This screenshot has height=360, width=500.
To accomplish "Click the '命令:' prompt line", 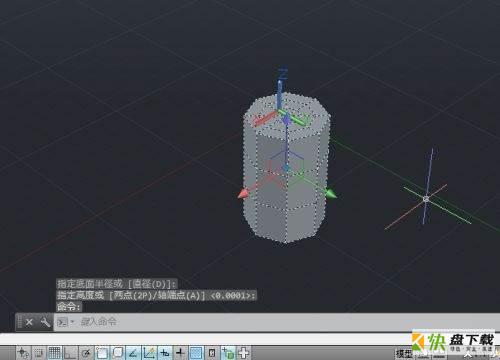I will click(x=69, y=307).
